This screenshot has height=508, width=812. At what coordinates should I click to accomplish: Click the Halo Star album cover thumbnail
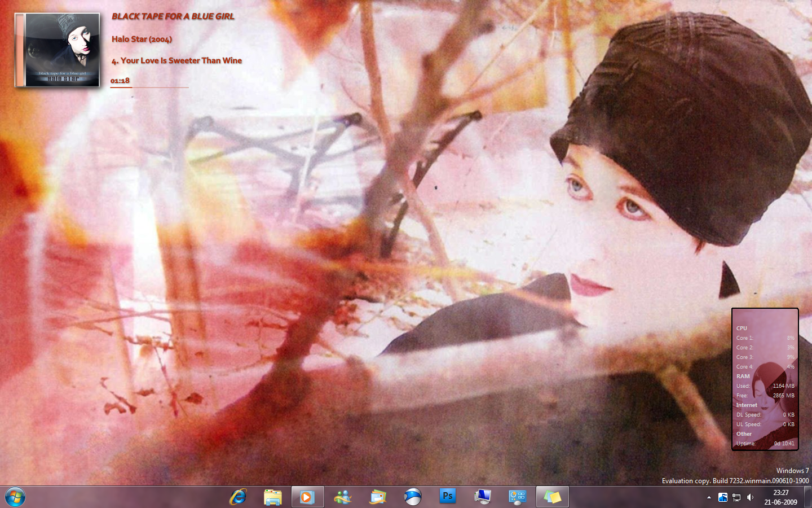click(58, 50)
